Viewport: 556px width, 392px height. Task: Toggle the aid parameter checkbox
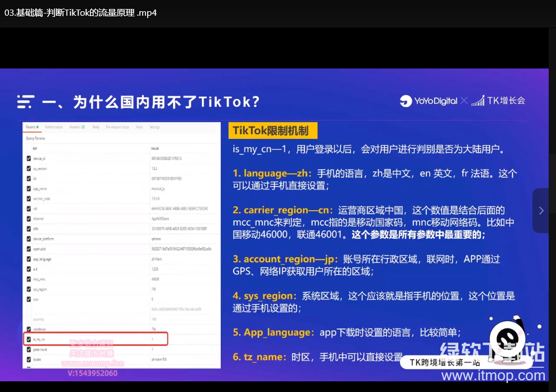click(x=29, y=269)
